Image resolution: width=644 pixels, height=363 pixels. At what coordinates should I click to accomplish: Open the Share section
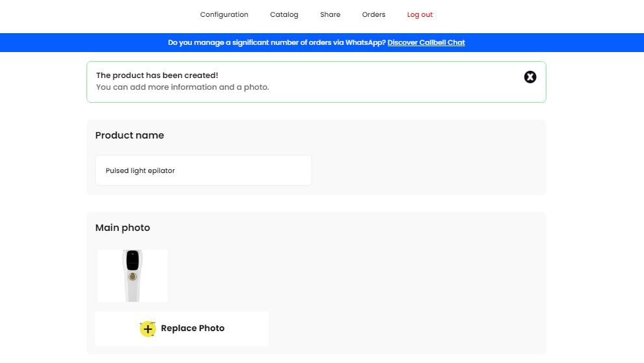click(330, 14)
